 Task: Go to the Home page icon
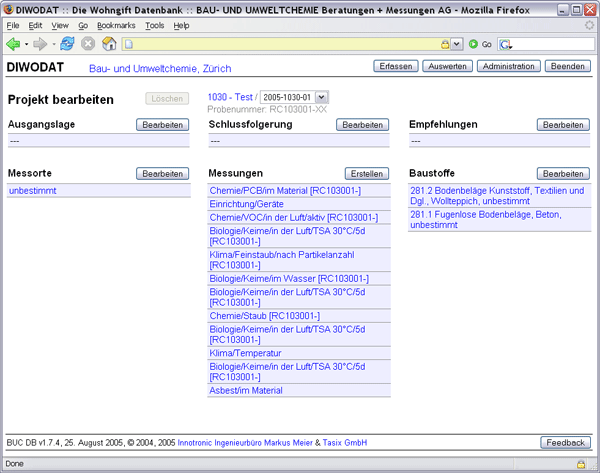pos(109,44)
